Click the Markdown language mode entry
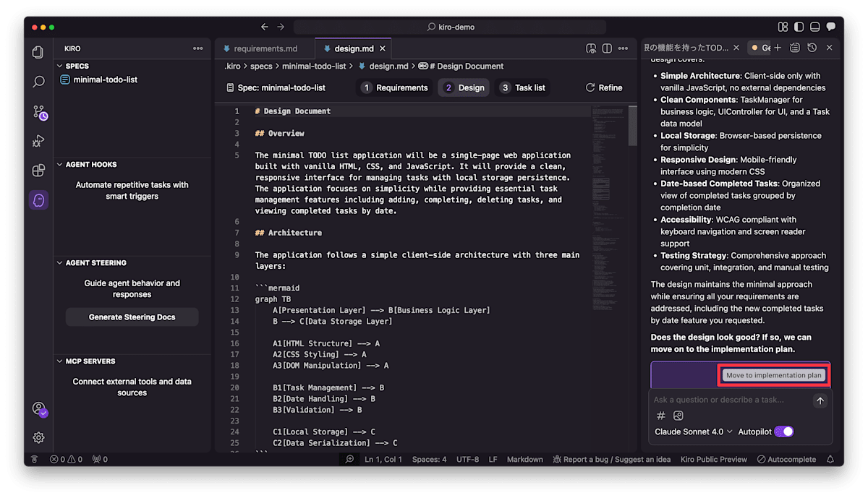868x498 pixels. (x=524, y=459)
